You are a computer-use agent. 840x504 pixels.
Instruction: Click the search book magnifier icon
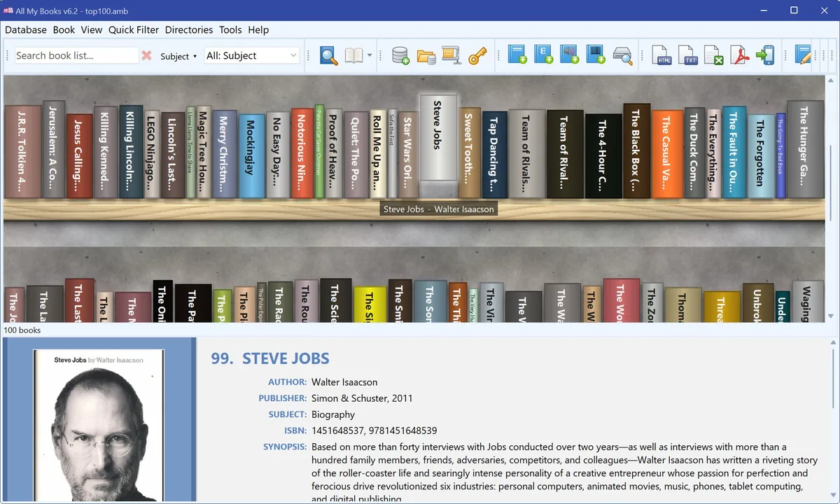point(329,56)
